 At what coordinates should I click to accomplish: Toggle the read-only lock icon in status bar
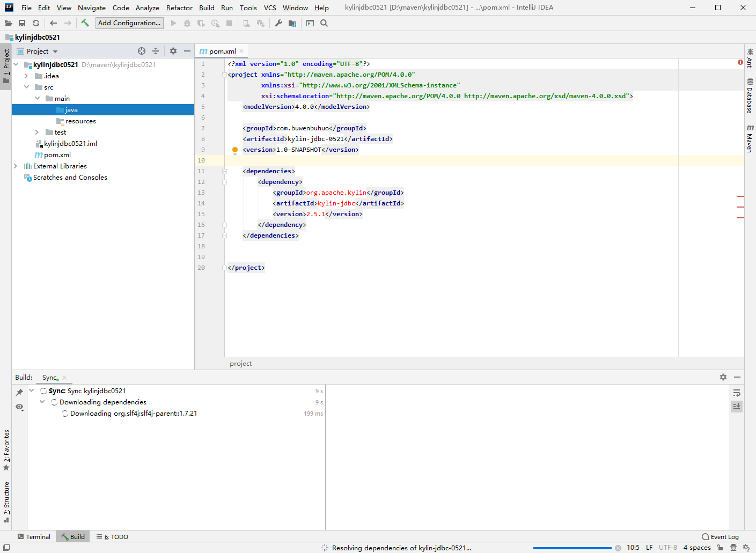(720, 548)
